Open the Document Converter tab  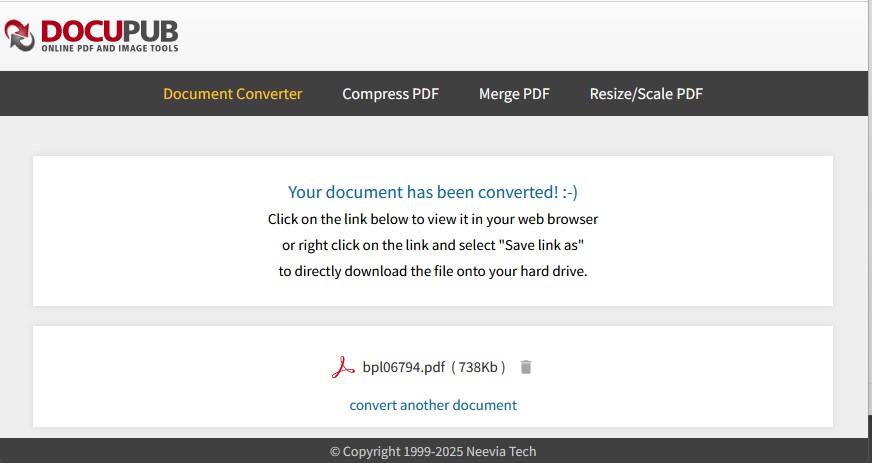pyautogui.click(x=232, y=93)
